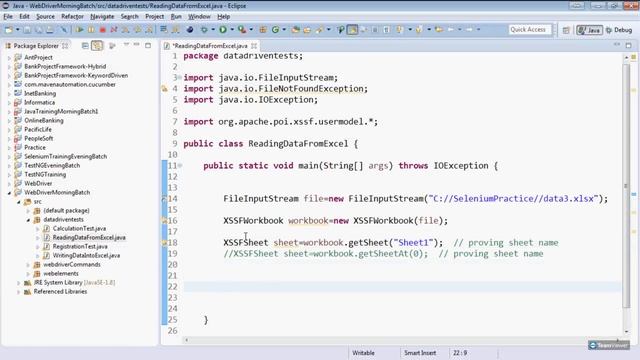The height and width of the screenshot is (360, 640).
Task: Click the New file toolbar icon
Action: coord(8,30)
